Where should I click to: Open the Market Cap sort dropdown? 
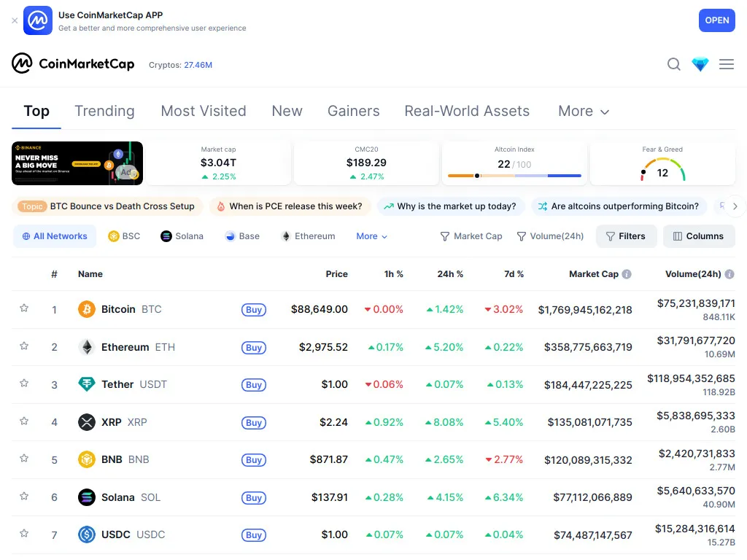click(x=471, y=236)
